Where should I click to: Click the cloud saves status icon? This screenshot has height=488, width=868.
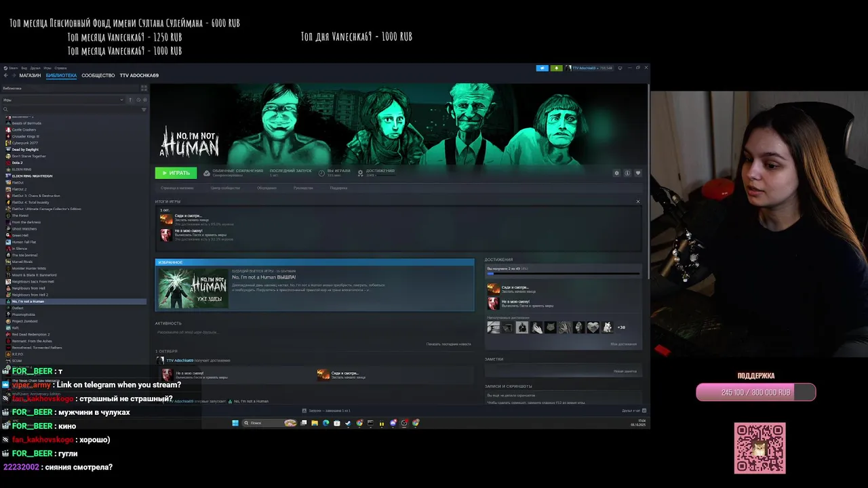207,173
